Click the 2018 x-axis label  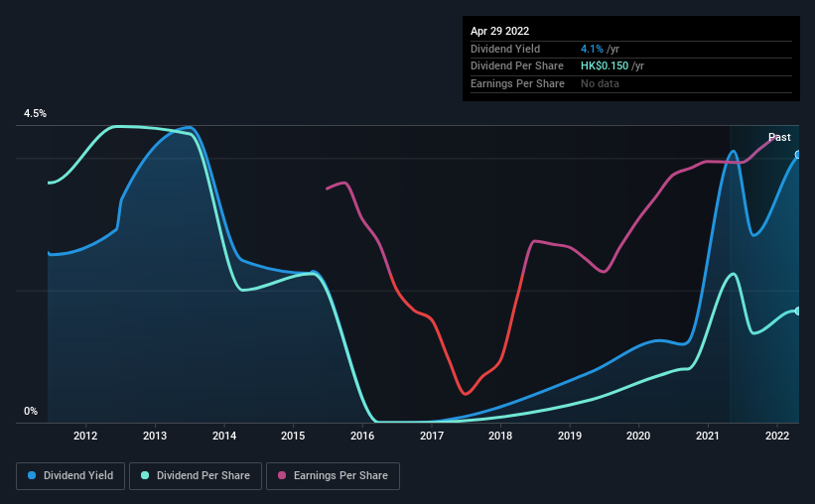pyautogui.click(x=500, y=436)
